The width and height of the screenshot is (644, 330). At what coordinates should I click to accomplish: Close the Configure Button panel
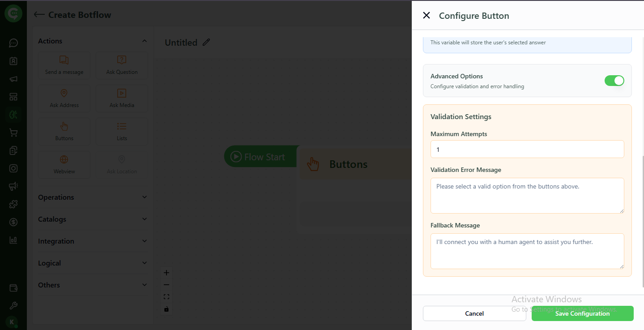click(426, 15)
